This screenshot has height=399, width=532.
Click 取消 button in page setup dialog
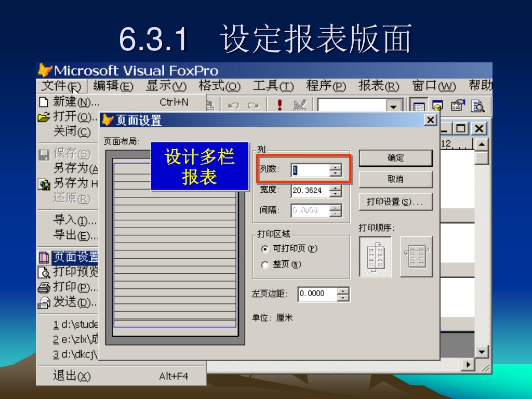click(395, 179)
